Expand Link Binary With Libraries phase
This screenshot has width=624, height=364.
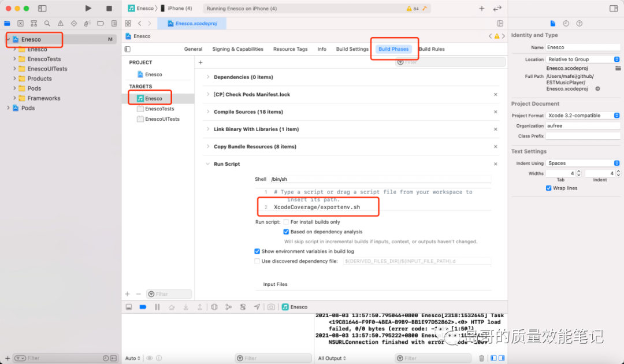point(208,129)
